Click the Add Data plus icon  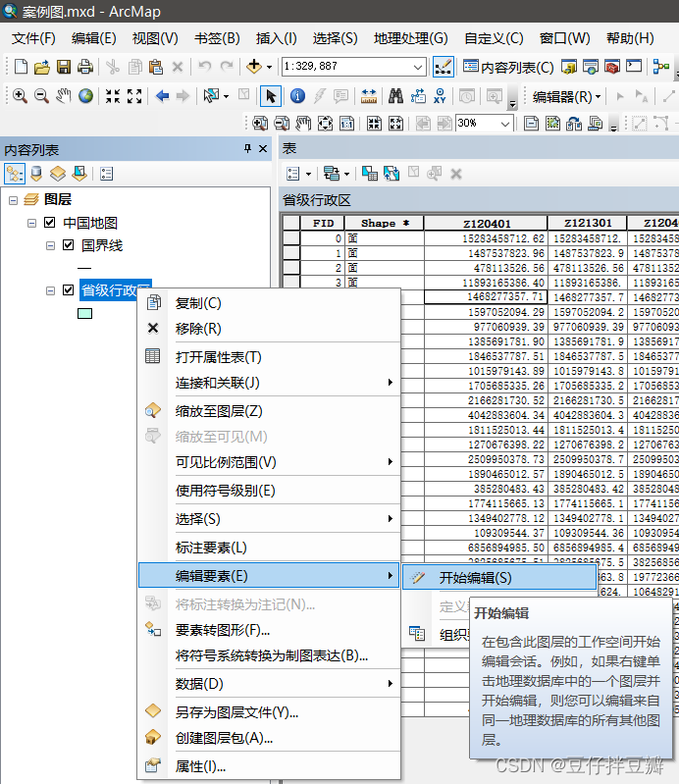254,66
